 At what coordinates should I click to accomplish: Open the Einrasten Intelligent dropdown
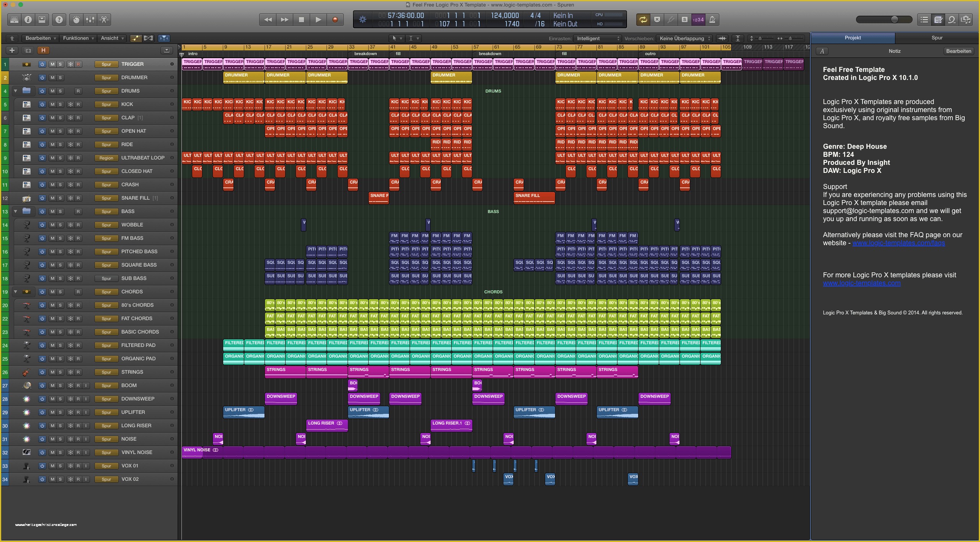(x=597, y=38)
